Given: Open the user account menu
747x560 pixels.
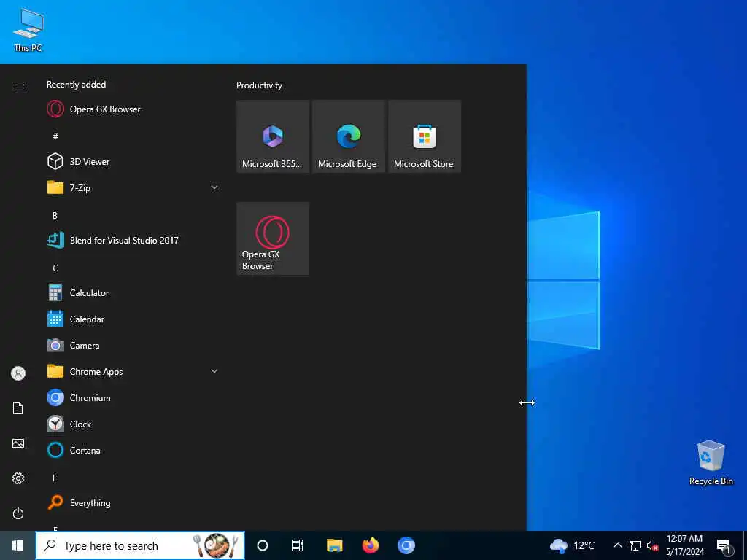Looking at the screenshot, I should pos(18,373).
